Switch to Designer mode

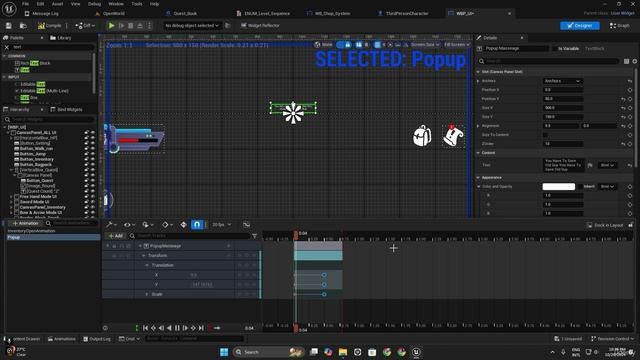click(x=580, y=26)
